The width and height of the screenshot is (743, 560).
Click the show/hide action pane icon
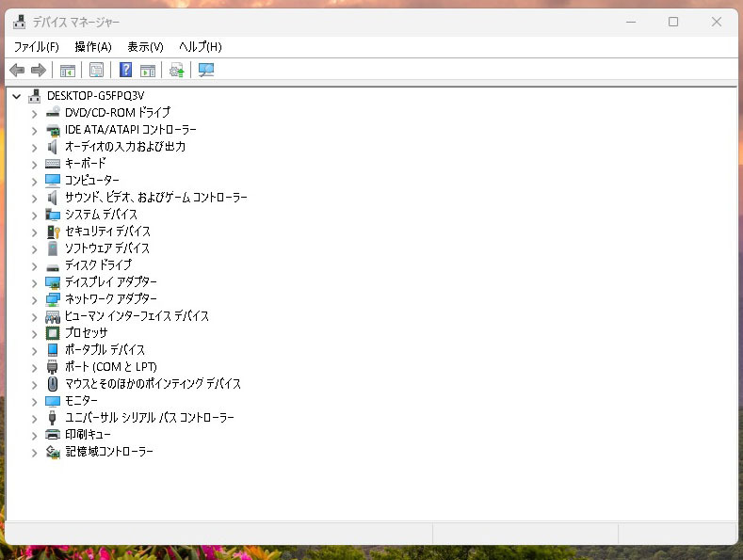point(148,71)
